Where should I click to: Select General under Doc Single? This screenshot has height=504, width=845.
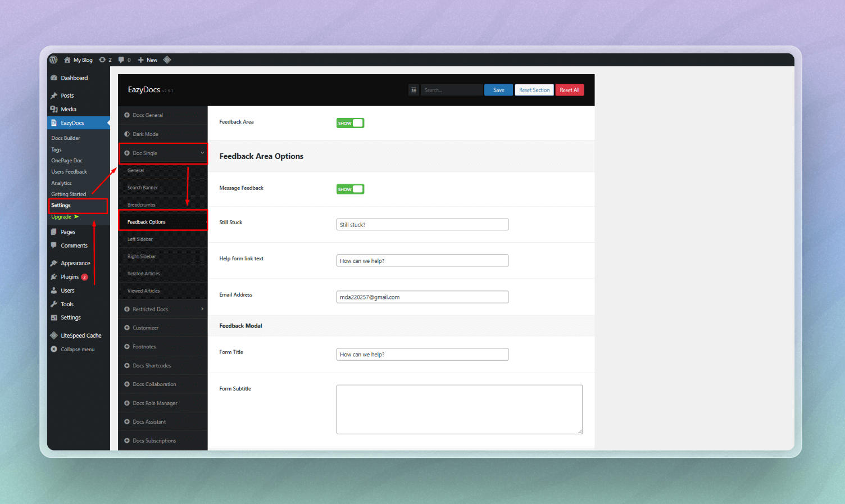click(163, 170)
